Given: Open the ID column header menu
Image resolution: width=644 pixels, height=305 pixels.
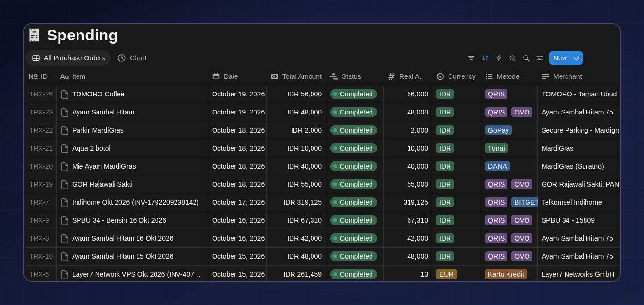Looking at the screenshot, I should tap(40, 76).
